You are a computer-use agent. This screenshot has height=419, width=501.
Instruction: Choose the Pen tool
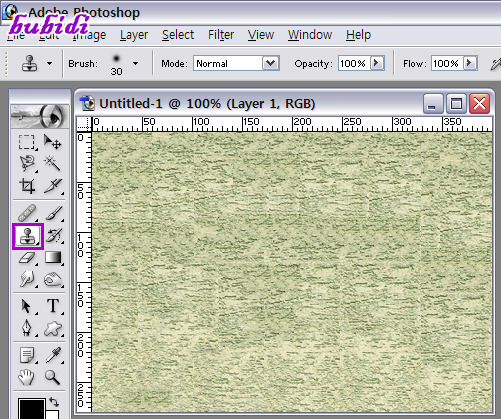[x=26, y=328]
